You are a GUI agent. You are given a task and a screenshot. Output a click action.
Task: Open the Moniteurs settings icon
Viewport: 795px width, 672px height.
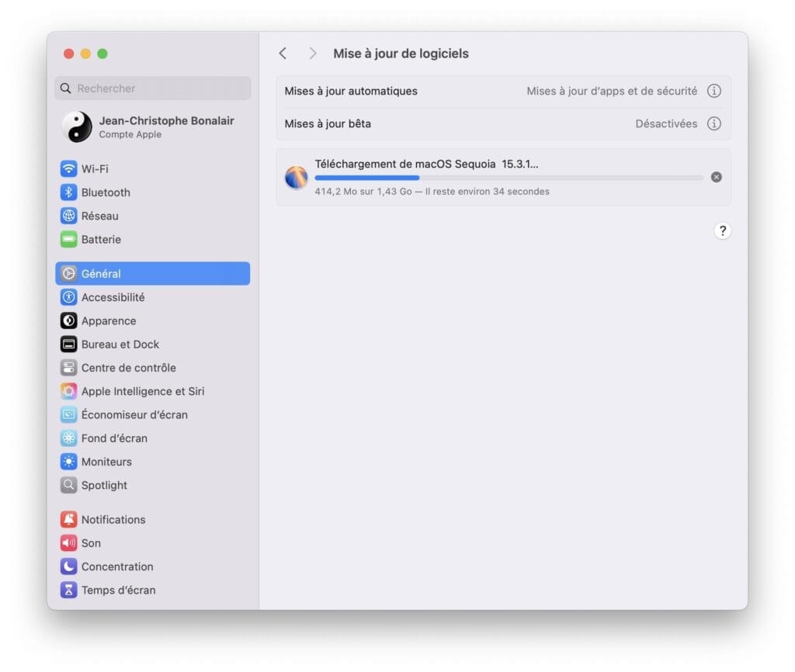coord(68,462)
